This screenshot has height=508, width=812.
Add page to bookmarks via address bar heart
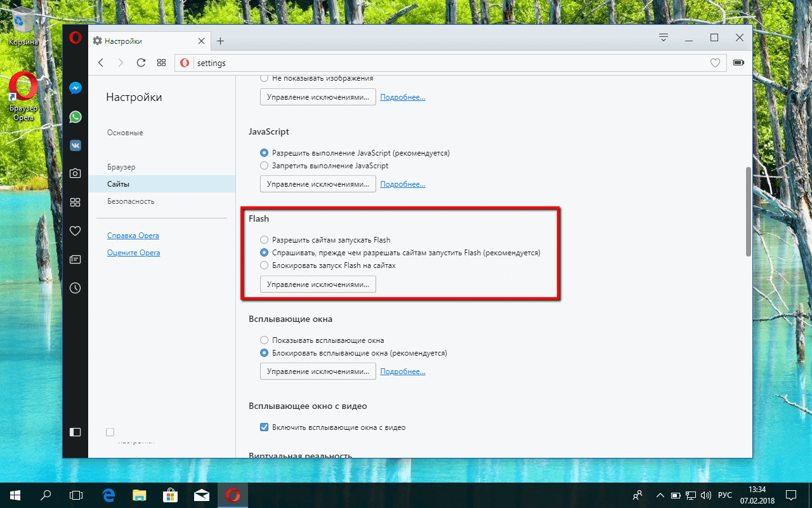click(x=715, y=63)
